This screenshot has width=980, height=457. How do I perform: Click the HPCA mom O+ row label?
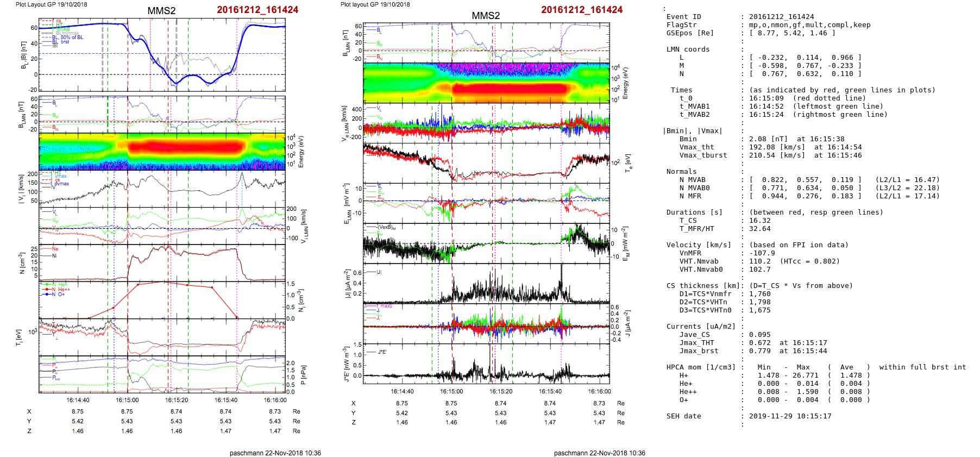[x=683, y=400]
